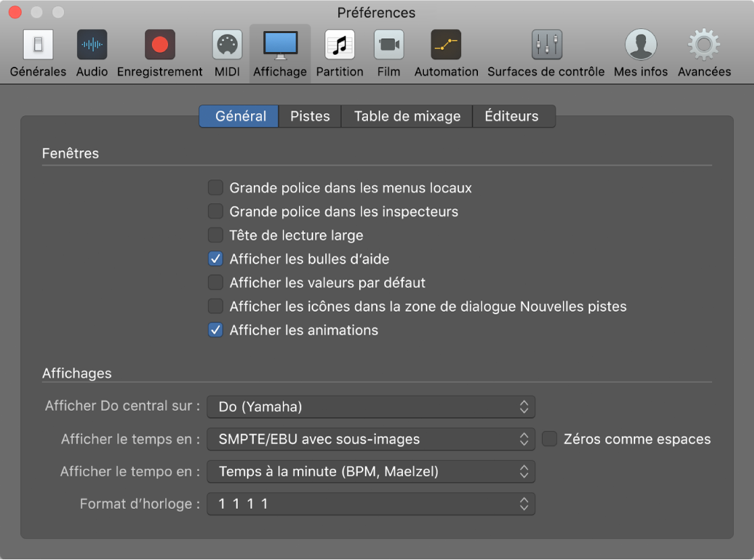Enable Tête de lecture large
Image resolution: width=754 pixels, height=560 pixels.
[215, 235]
